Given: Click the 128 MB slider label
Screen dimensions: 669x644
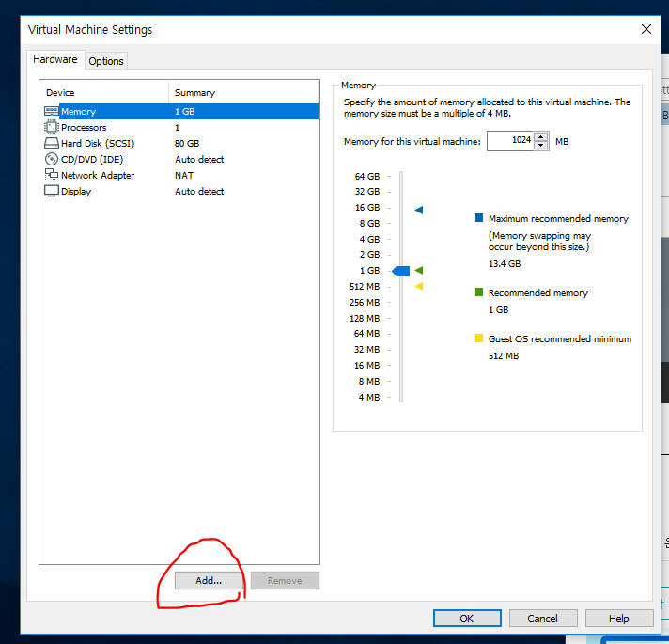Looking at the screenshot, I should [365, 319].
